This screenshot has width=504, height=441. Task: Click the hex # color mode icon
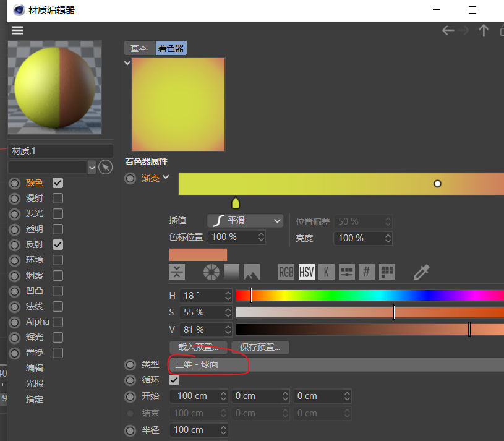367,272
